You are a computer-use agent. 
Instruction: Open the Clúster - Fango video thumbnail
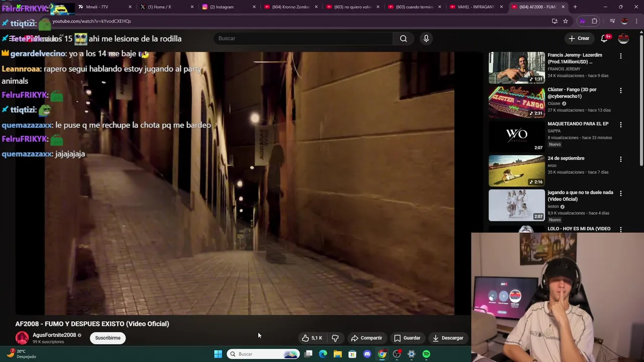click(517, 102)
